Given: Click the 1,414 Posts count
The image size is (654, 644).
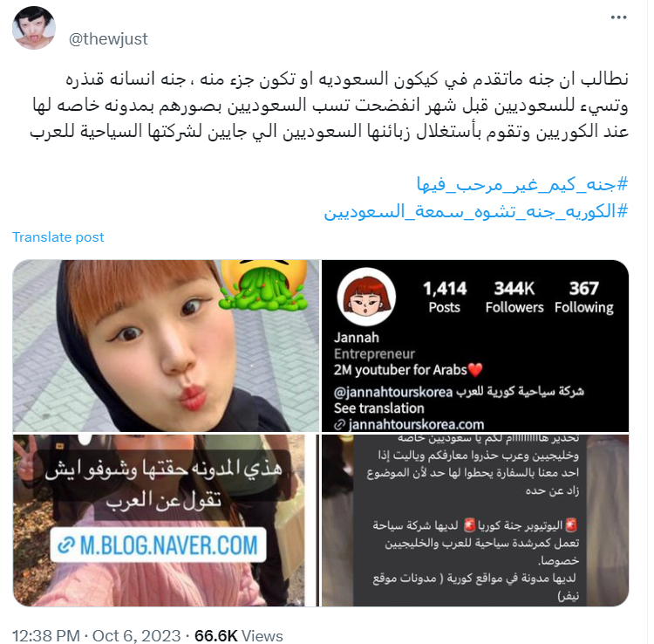Looking at the screenshot, I should 445,298.
